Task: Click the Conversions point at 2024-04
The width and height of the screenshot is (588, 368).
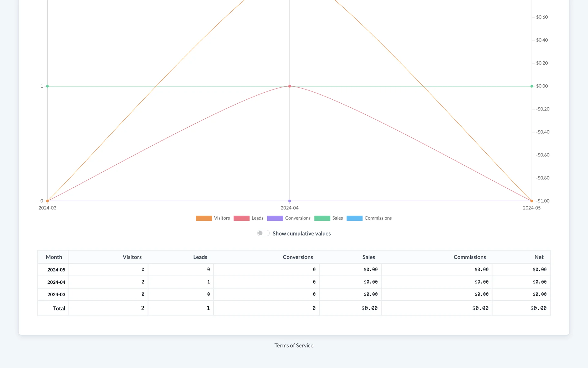Action: point(289,201)
